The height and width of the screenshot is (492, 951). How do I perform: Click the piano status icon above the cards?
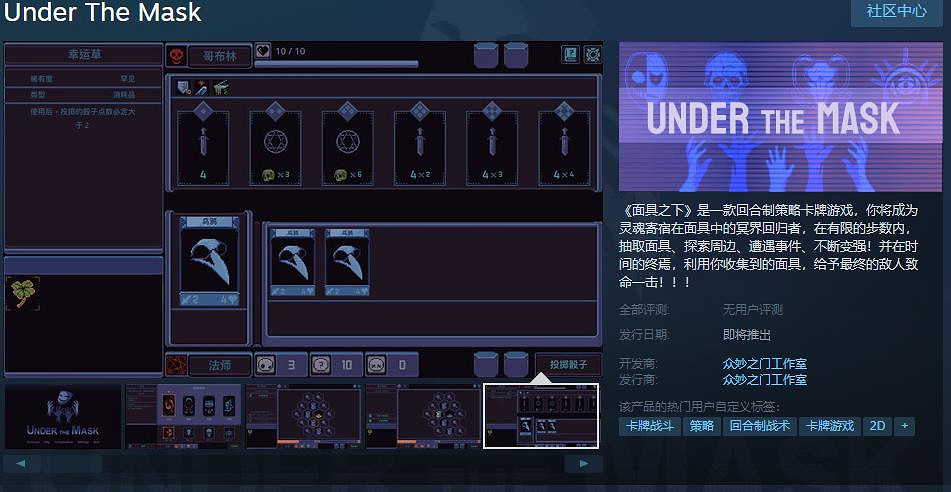click(220, 88)
